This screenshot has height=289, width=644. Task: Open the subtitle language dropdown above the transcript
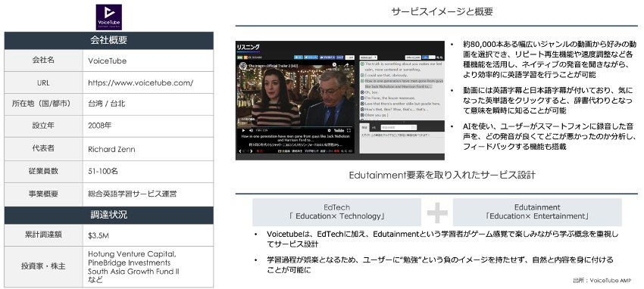[368, 57]
